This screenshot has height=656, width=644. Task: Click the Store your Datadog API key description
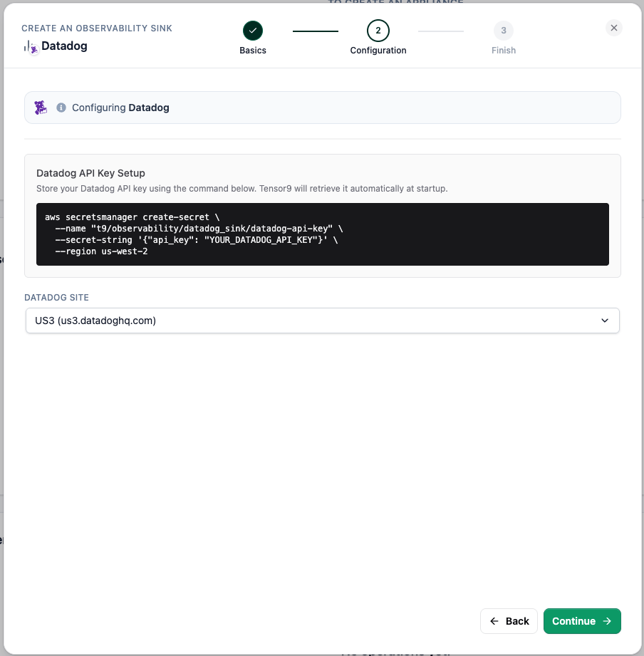pos(242,189)
